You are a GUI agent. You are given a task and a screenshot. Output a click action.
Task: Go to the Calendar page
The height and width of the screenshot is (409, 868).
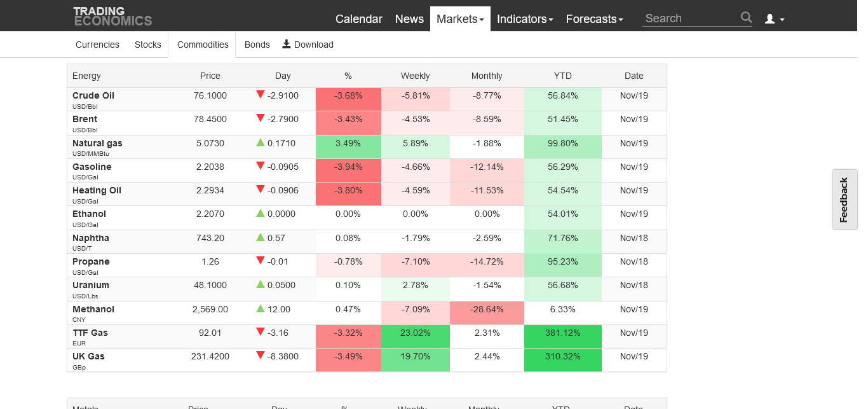[x=358, y=19]
